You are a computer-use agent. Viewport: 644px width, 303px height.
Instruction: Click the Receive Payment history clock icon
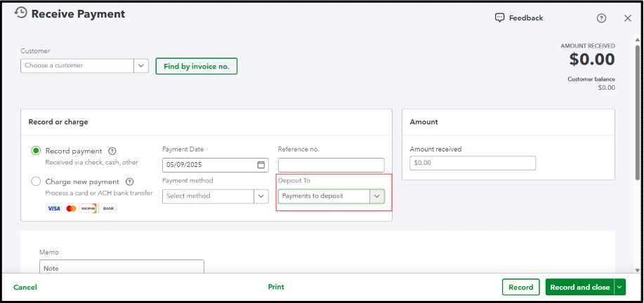click(21, 13)
